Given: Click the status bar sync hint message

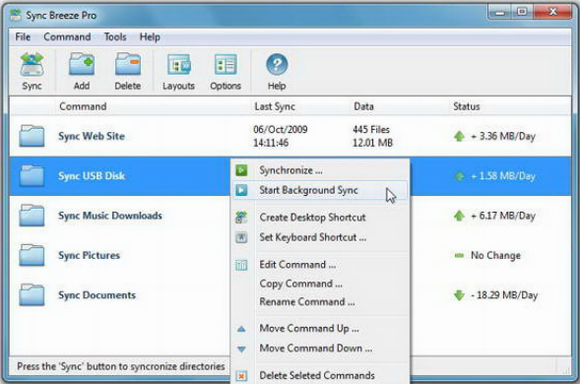Looking at the screenshot, I should 121,366.
